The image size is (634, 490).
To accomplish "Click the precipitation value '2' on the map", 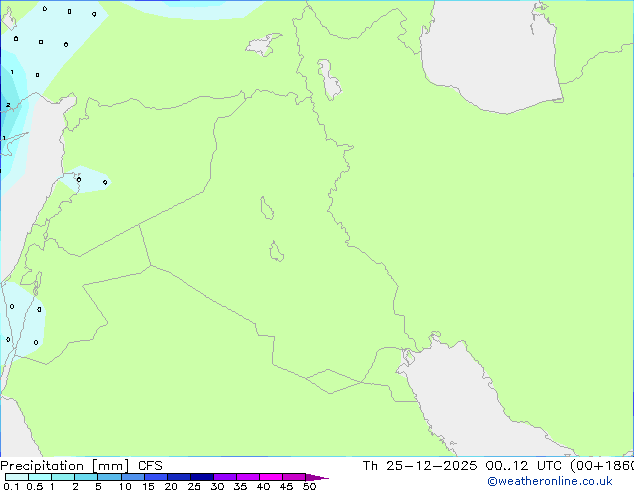I will [8, 105].
